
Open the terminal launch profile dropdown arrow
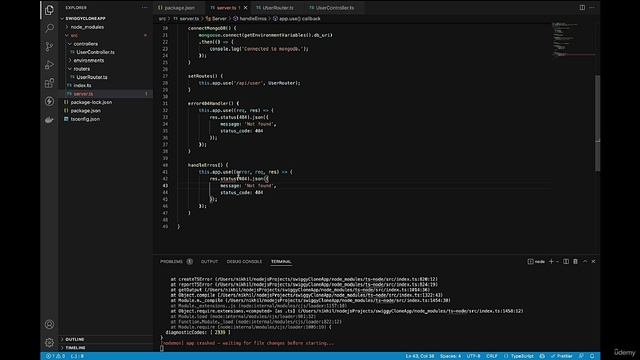point(558,262)
